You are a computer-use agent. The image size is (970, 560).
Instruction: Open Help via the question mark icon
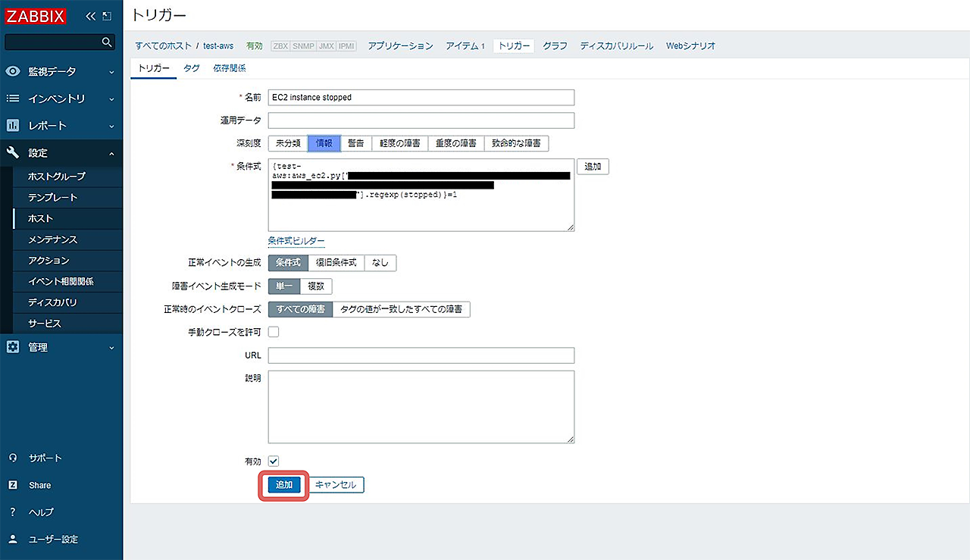pos(13,512)
